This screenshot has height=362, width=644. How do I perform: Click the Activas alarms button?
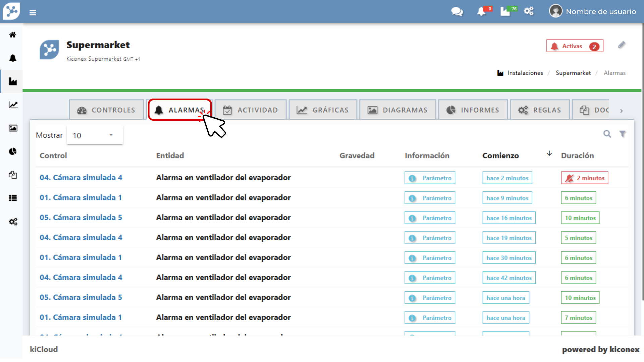[x=575, y=46]
